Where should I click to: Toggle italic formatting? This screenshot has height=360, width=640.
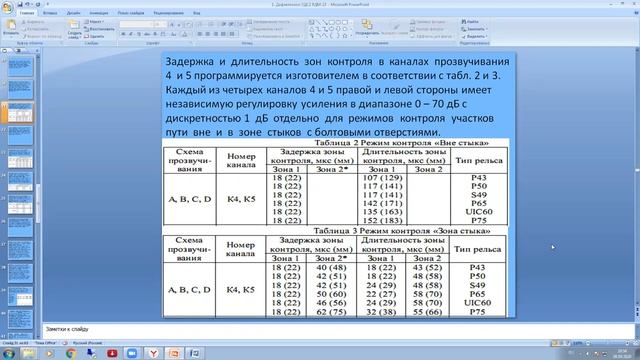131,34
